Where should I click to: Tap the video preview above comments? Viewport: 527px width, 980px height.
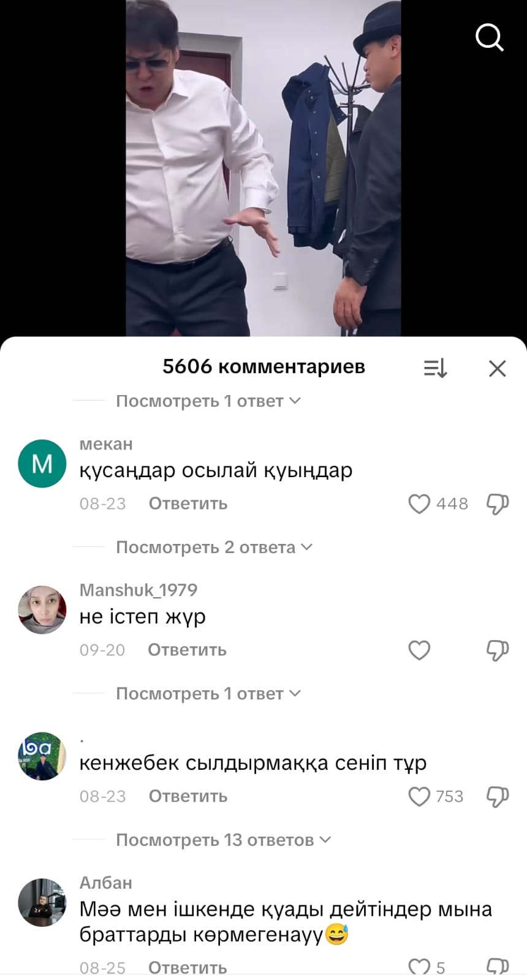click(x=263, y=168)
